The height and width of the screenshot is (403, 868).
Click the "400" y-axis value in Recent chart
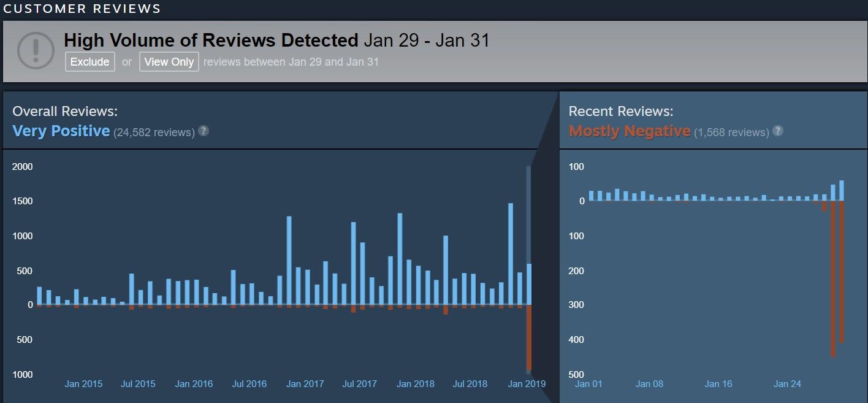point(577,339)
